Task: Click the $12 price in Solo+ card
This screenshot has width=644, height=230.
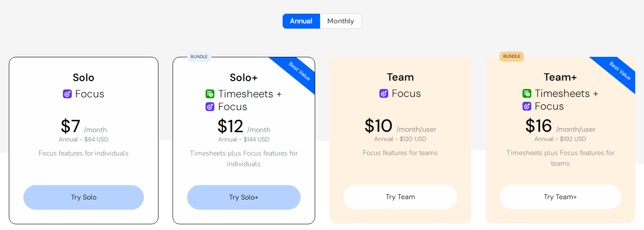Action: point(230,126)
